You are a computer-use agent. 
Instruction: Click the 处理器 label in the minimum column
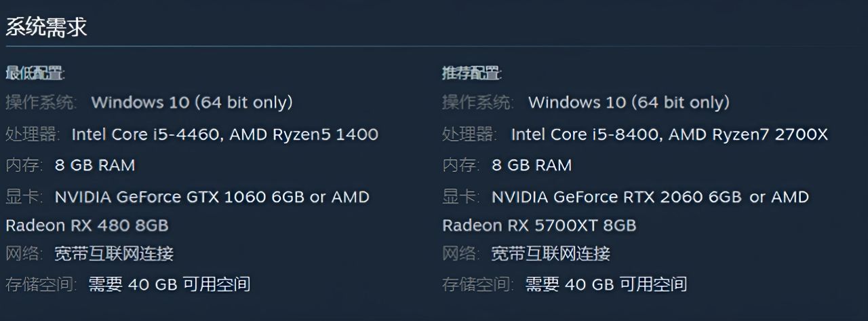pos(32,134)
